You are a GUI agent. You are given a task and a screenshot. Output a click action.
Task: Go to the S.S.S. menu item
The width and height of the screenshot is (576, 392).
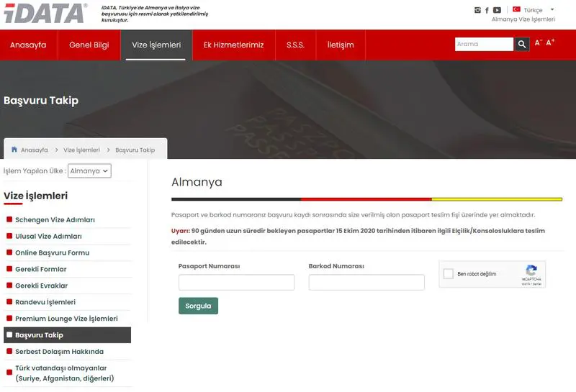tap(295, 45)
